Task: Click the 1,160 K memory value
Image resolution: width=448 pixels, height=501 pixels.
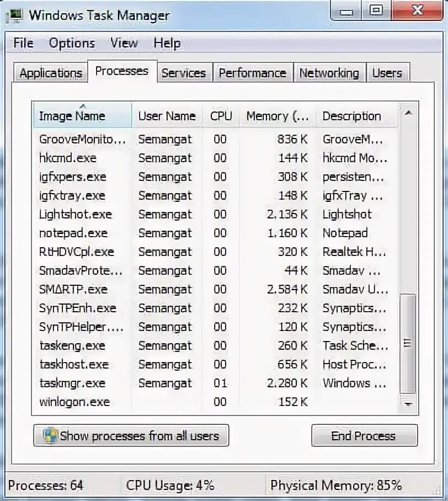Action: pyautogui.click(x=287, y=233)
